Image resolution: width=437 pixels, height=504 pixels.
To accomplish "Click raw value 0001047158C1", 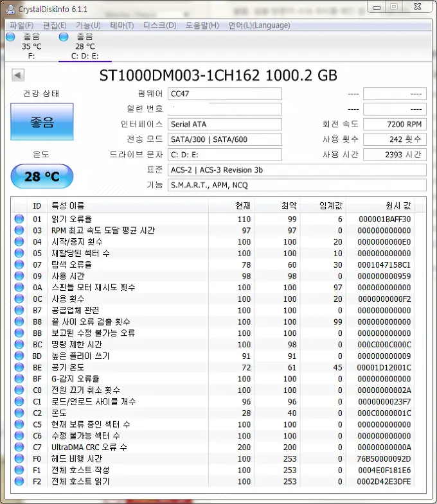I will point(384,265).
